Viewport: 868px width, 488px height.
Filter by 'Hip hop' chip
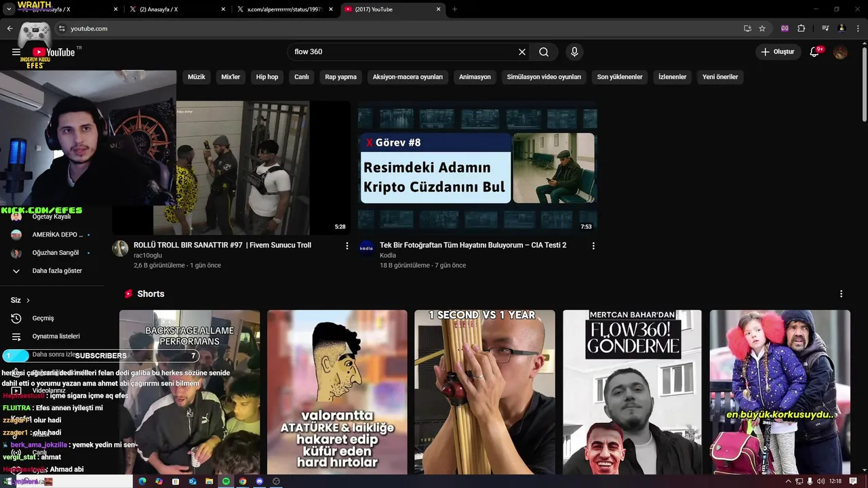267,77
